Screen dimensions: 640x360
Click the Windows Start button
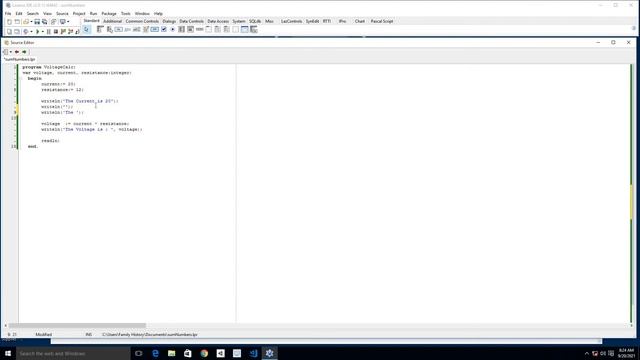coord(8,353)
